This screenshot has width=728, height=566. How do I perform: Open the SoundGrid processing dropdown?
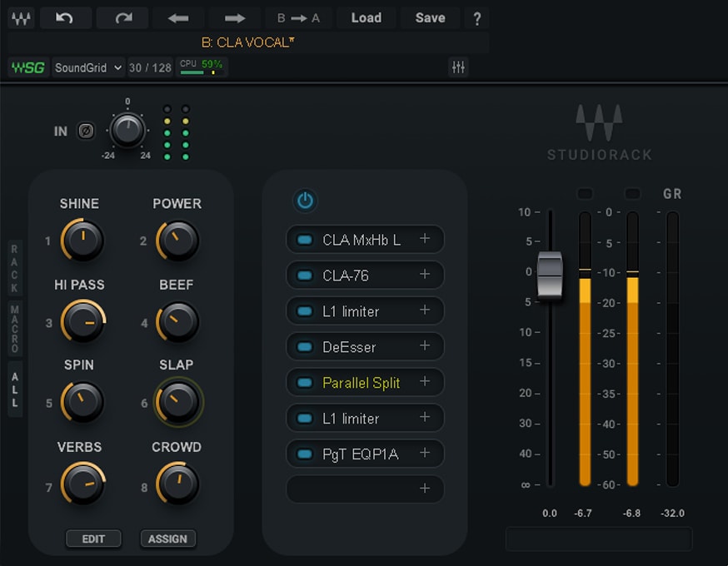(x=88, y=67)
